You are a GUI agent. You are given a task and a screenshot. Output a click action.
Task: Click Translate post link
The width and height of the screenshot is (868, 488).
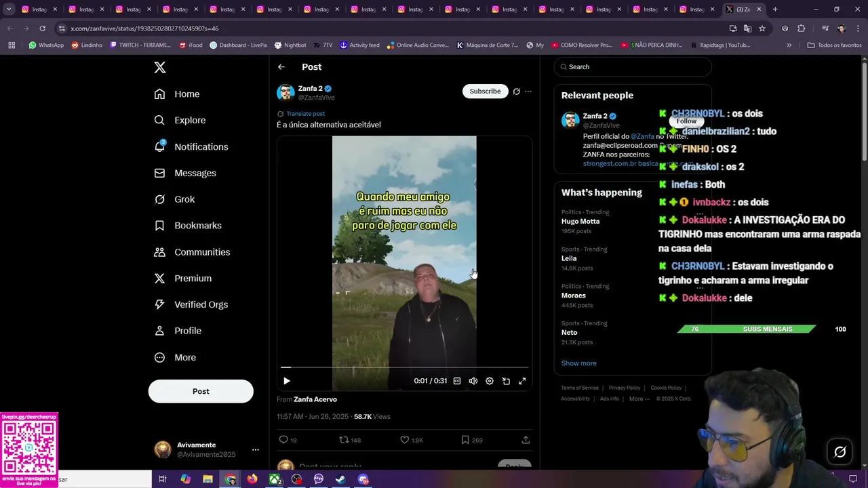click(x=305, y=114)
